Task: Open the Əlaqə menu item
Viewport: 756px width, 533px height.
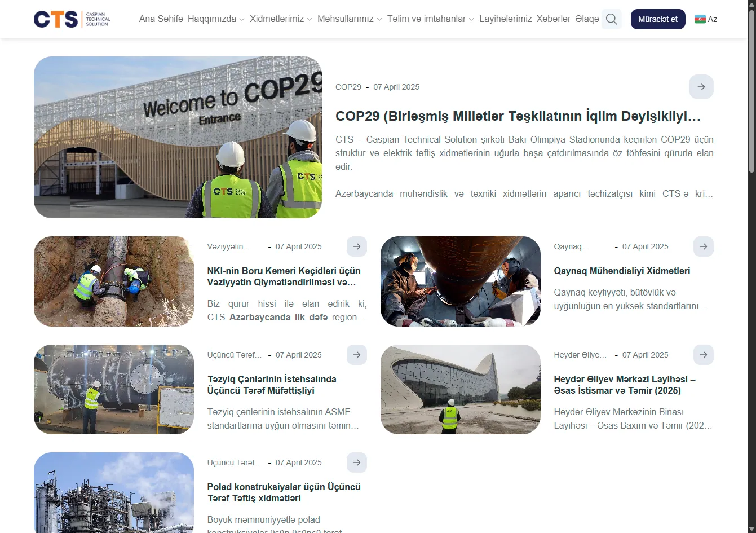Action: tap(587, 19)
